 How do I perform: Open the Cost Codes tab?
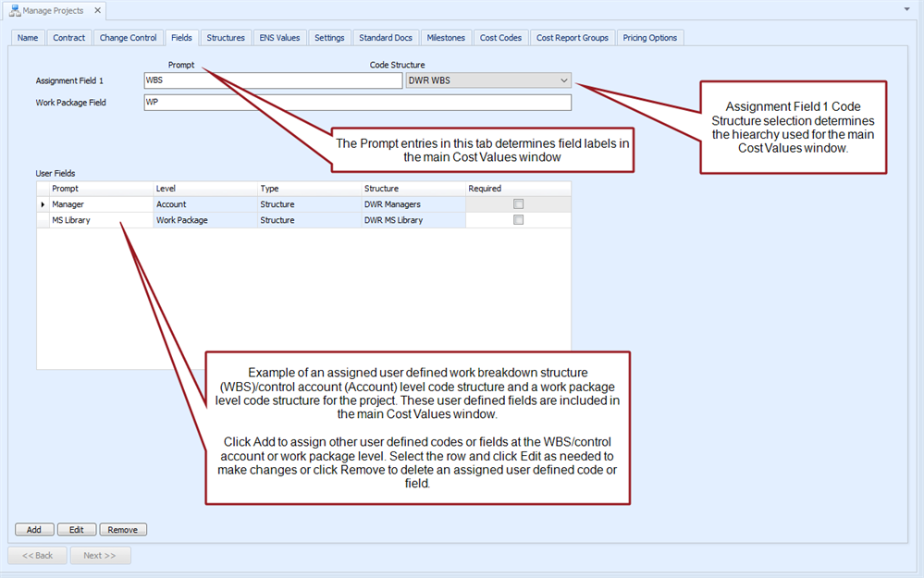[500, 38]
